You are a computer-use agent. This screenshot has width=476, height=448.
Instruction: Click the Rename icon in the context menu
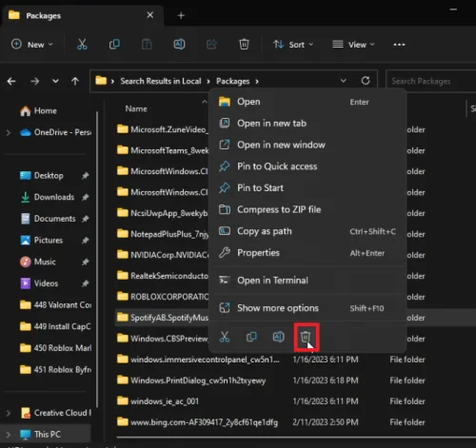coord(279,337)
